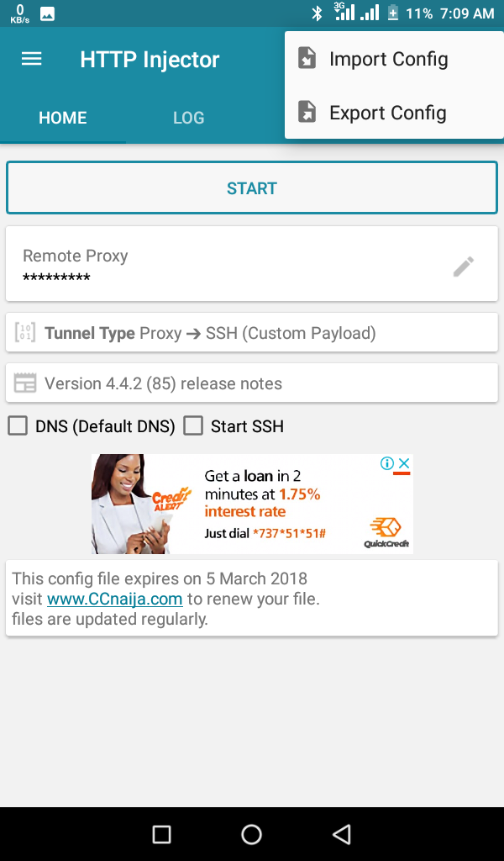Tap the QuickCredit loan ad banner
The height and width of the screenshot is (861, 504).
click(x=252, y=504)
